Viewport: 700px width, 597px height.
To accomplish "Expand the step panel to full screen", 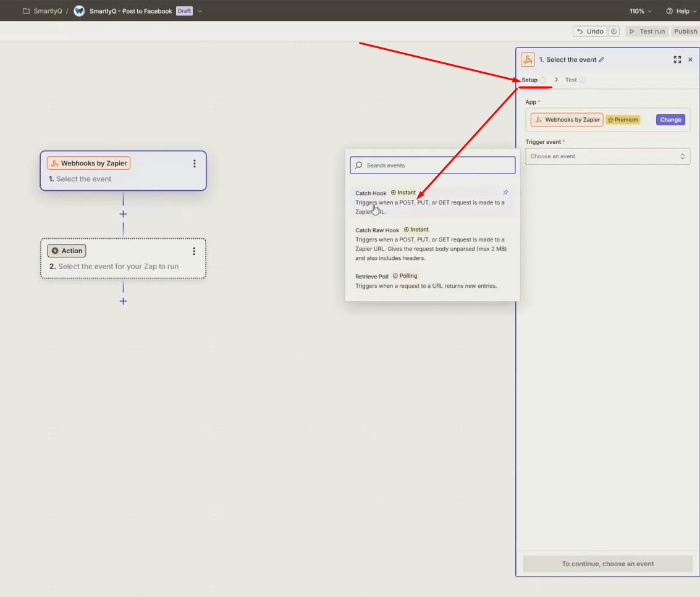I will tap(677, 59).
